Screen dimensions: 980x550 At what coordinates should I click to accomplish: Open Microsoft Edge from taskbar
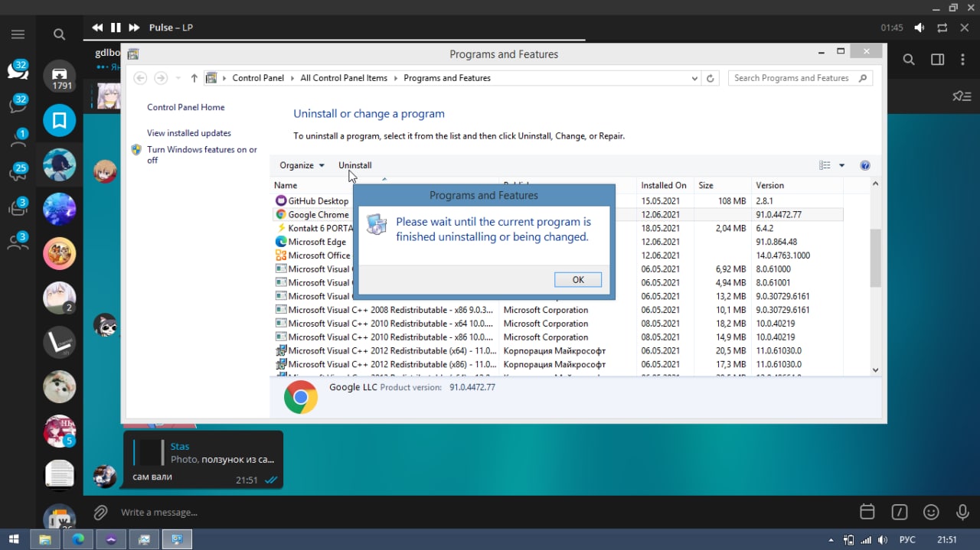tap(78, 539)
